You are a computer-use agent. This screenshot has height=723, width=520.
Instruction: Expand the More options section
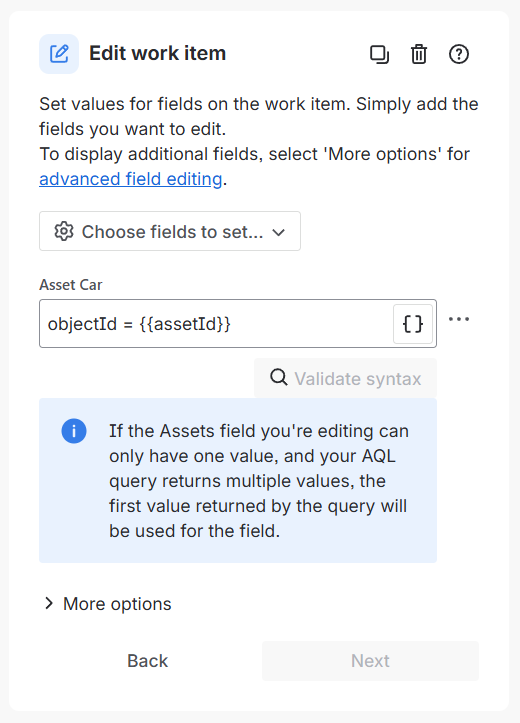pyautogui.click(x=108, y=604)
